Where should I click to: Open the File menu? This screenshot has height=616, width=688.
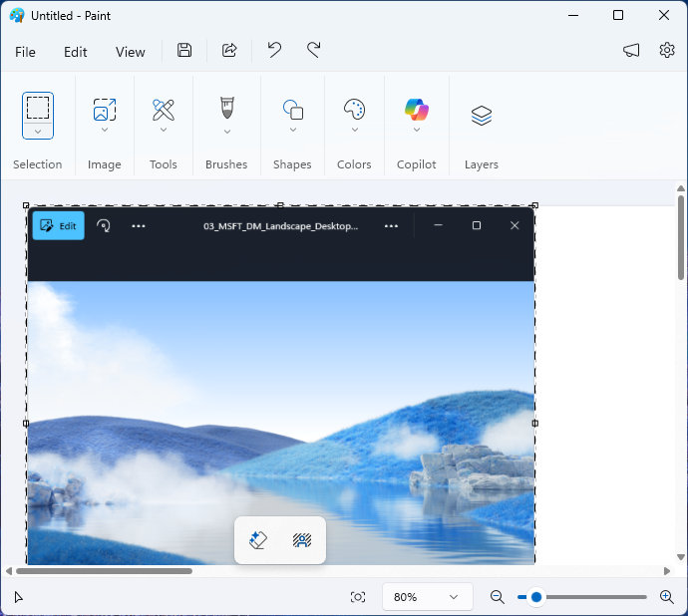pos(25,52)
